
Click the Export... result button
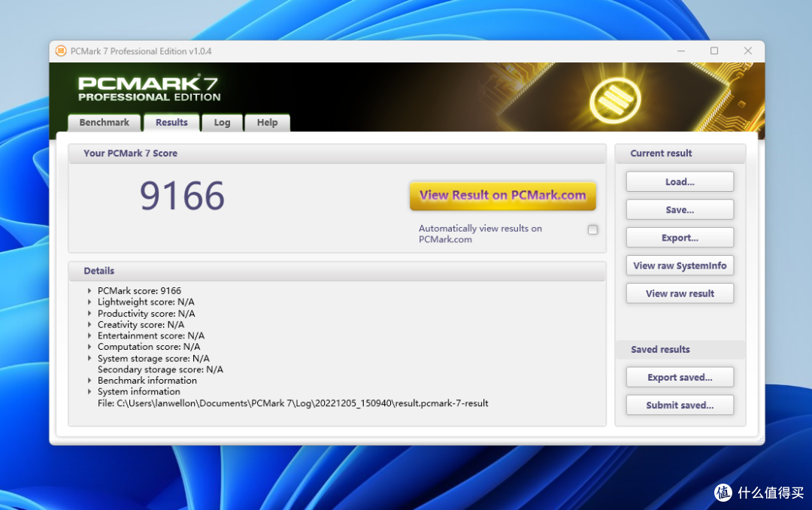[x=680, y=238]
